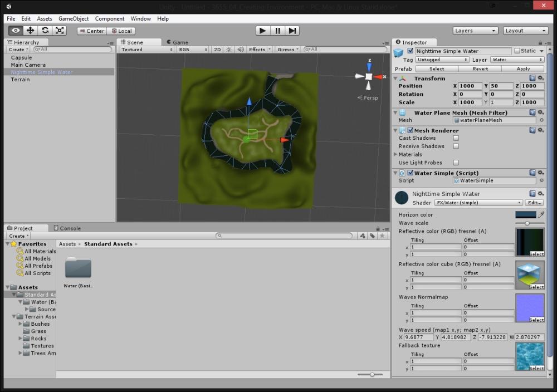Open the Gizmos dropdown
Screen dimensions: 557x392
click(288, 50)
